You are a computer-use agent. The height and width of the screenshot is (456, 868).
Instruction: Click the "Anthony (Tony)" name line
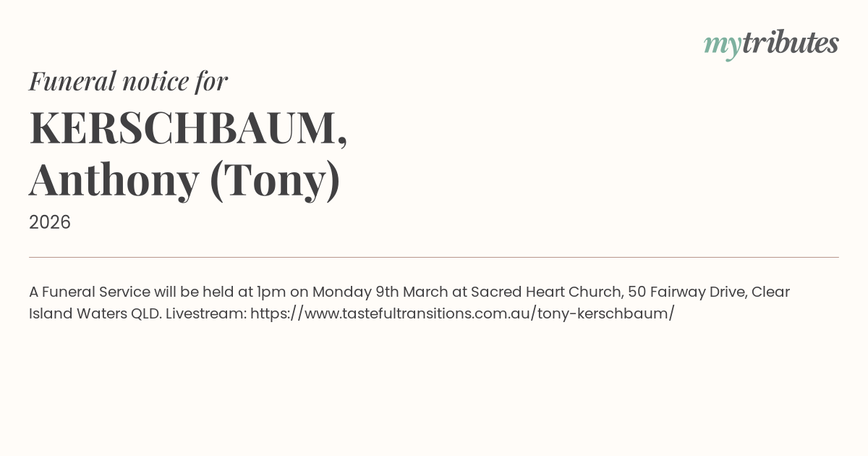pyautogui.click(x=184, y=180)
